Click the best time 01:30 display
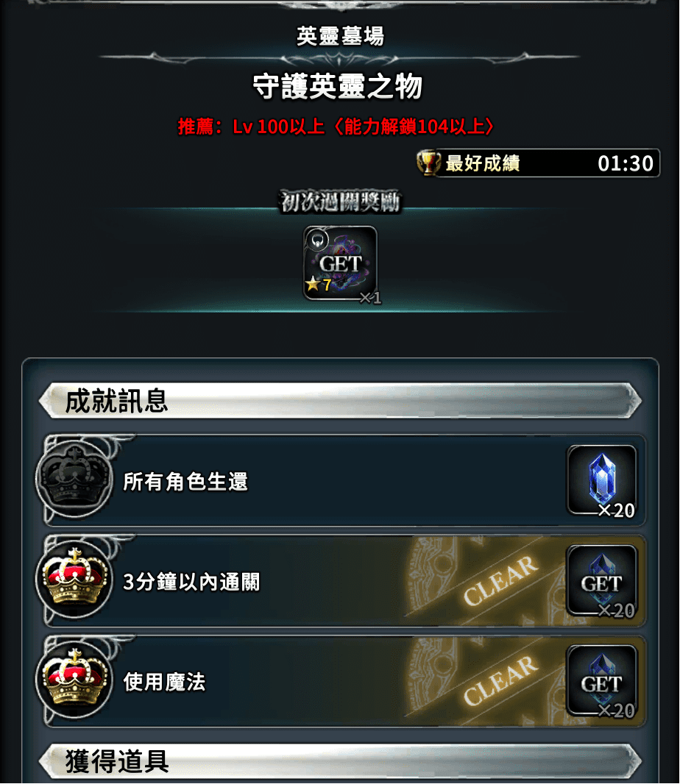 pyautogui.click(x=626, y=163)
